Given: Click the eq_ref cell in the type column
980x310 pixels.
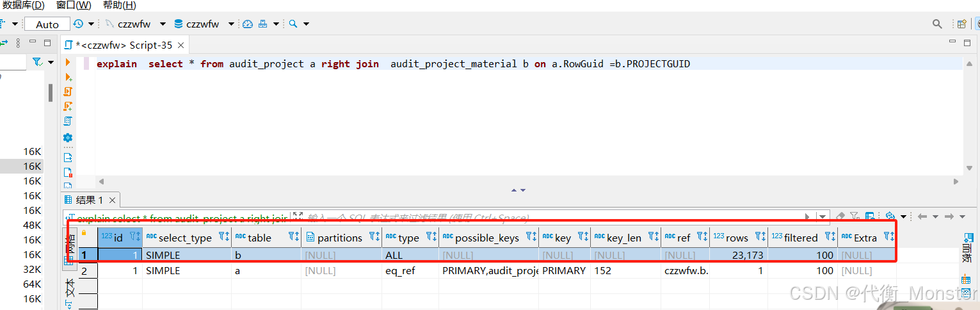Looking at the screenshot, I should pos(410,271).
